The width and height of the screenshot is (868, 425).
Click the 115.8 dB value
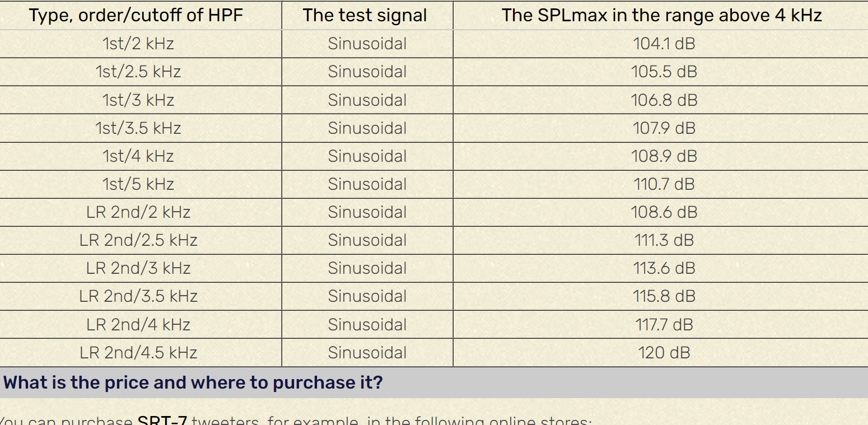664,296
